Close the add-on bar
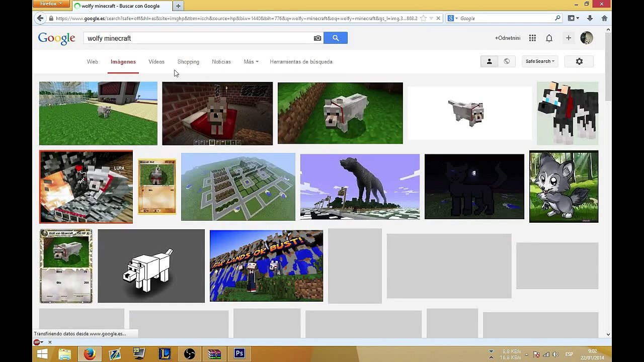The image size is (644, 362). coord(50,342)
